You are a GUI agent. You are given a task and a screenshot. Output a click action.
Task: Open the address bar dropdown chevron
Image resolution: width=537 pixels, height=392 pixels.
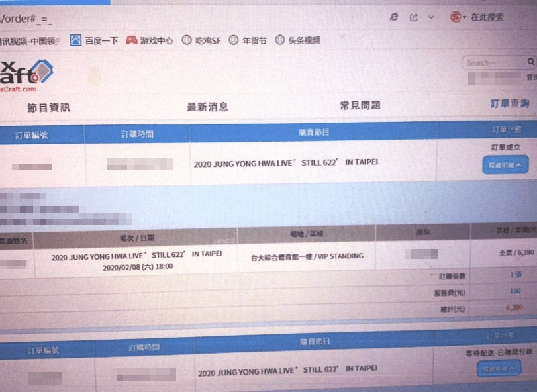click(x=432, y=17)
